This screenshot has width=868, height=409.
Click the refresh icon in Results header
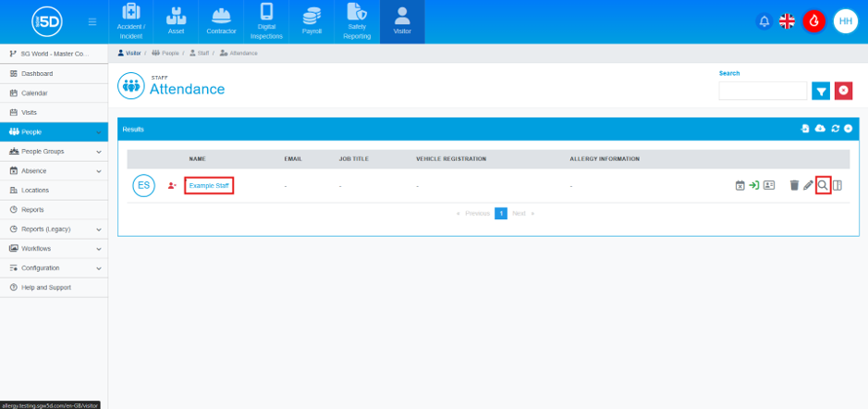point(835,129)
